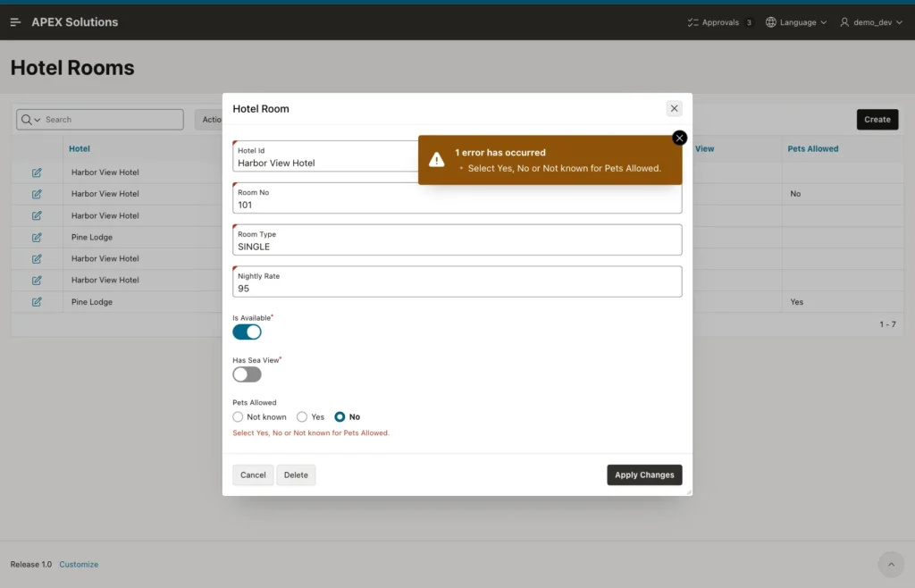Image resolution: width=915 pixels, height=588 pixels.
Task: Dismiss the error notification with X
Action: click(x=679, y=138)
